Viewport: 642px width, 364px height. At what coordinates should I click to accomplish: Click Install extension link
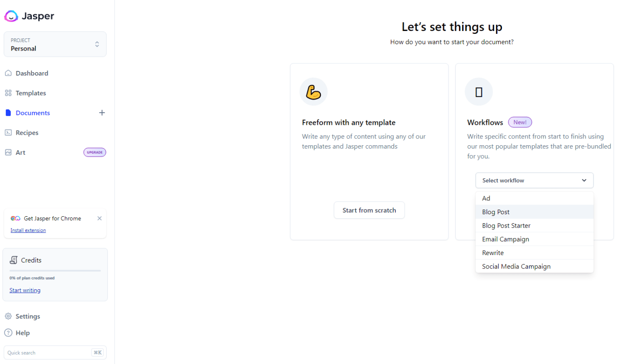pyautogui.click(x=28, y=230)
